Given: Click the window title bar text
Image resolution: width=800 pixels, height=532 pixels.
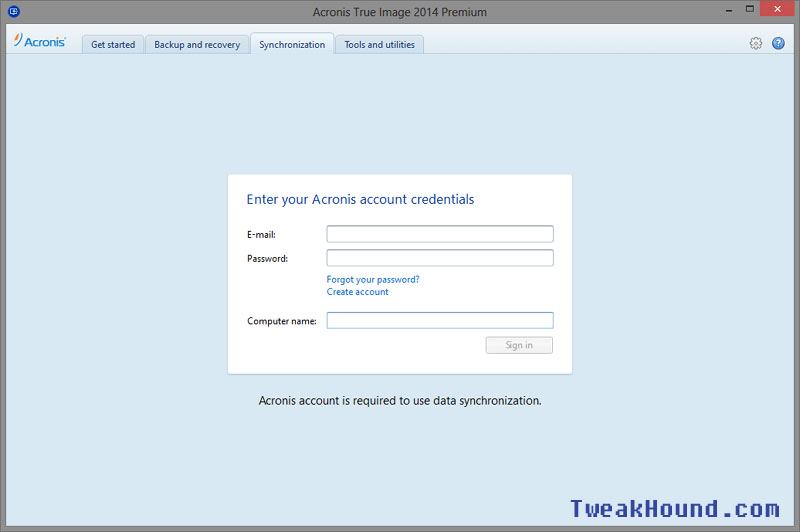Looking at the screenshot, I should click(399, 12).
